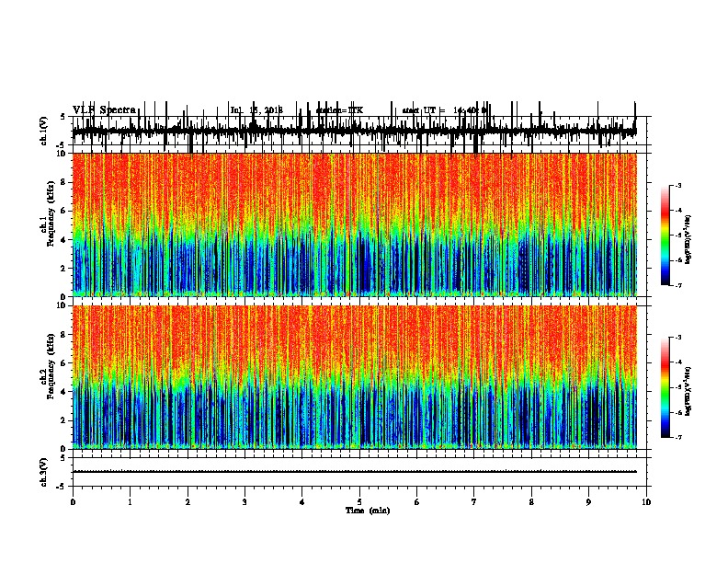Select the Jul 15, 2018 date label
The image size is (728, 563).
tap(256, 110)
